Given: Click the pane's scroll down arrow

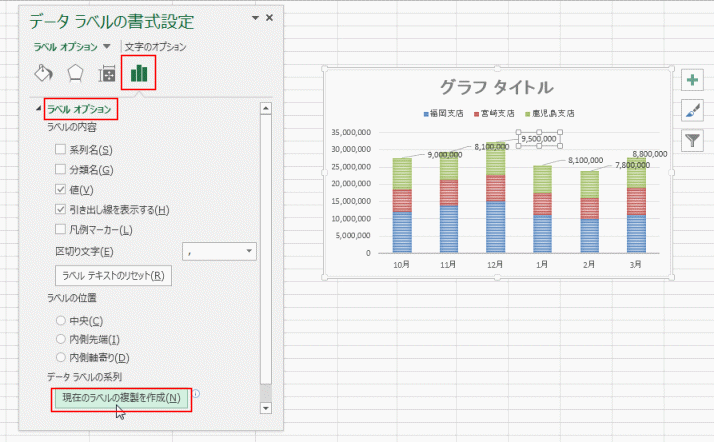Looking at the screenshot, I should (x=265, y=408).
